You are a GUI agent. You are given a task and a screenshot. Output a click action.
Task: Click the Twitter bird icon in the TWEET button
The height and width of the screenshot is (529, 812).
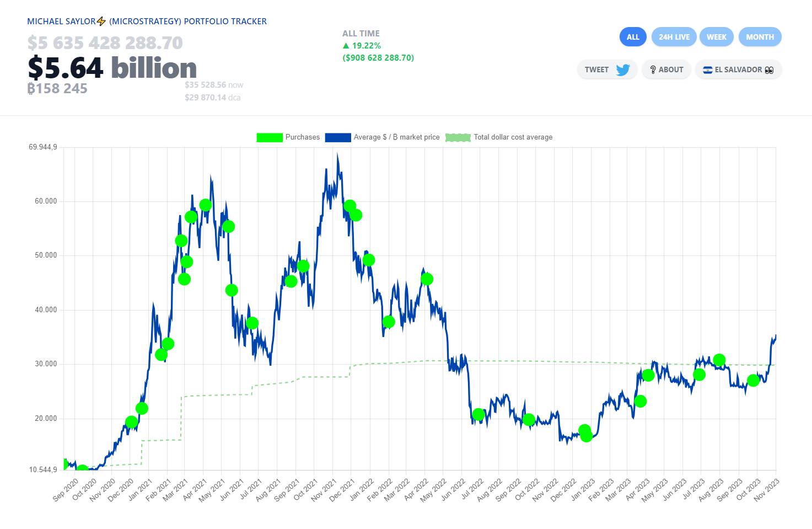623,70
